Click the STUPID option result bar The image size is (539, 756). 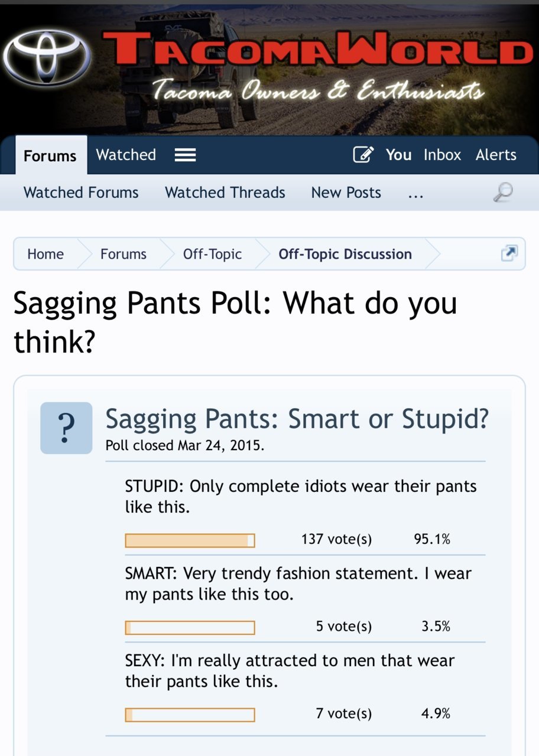click(190, 540)
